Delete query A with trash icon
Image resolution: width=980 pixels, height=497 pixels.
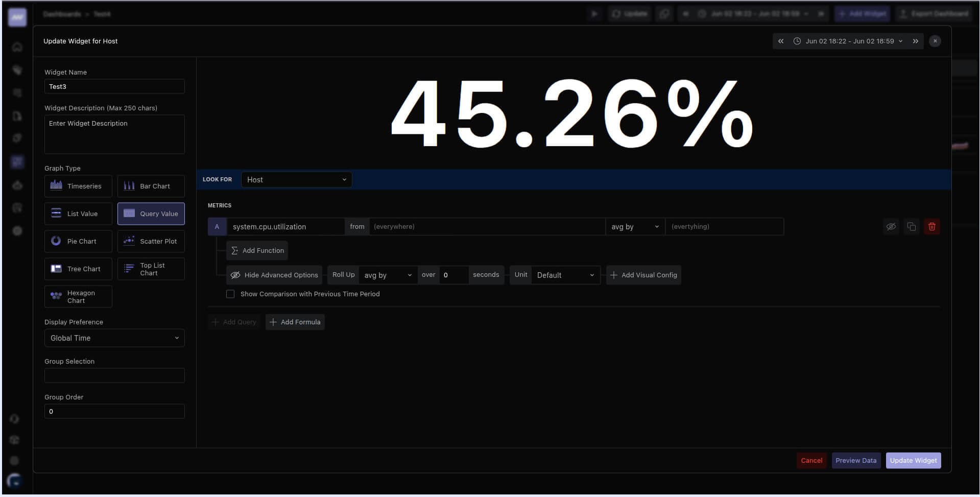(932, 226)
